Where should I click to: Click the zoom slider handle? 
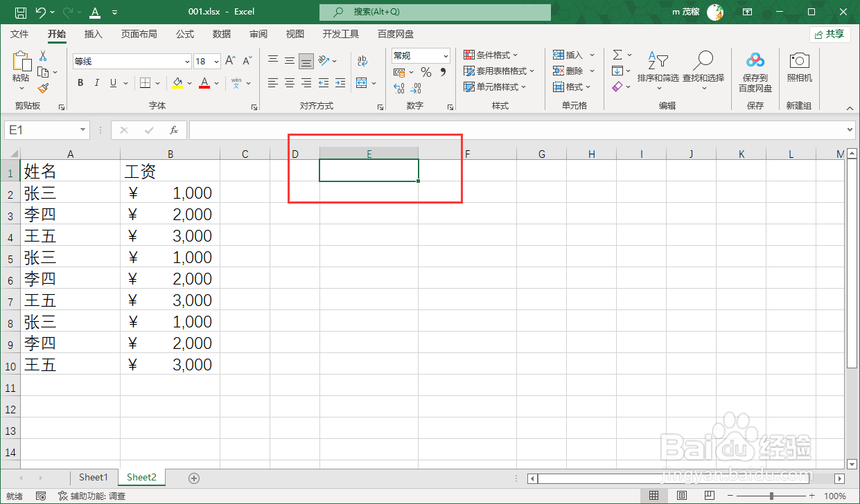coord(772,496)
